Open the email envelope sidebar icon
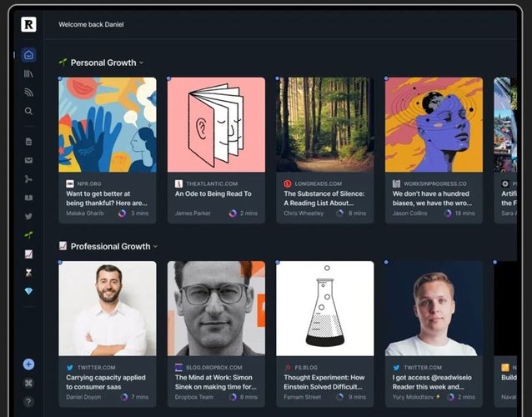The width and height of the screenshot is (532, 417). click(x=29, y=160)
